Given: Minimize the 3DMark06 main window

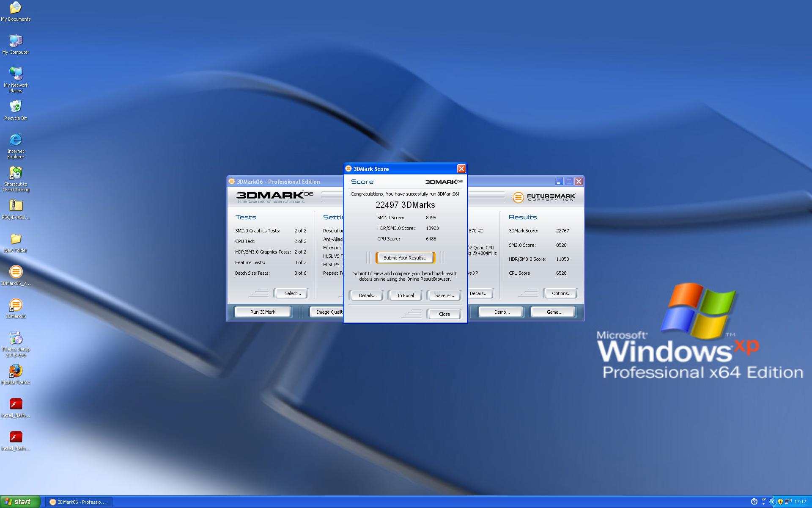Looking at the screenshot, I should (x=559, y=181).
